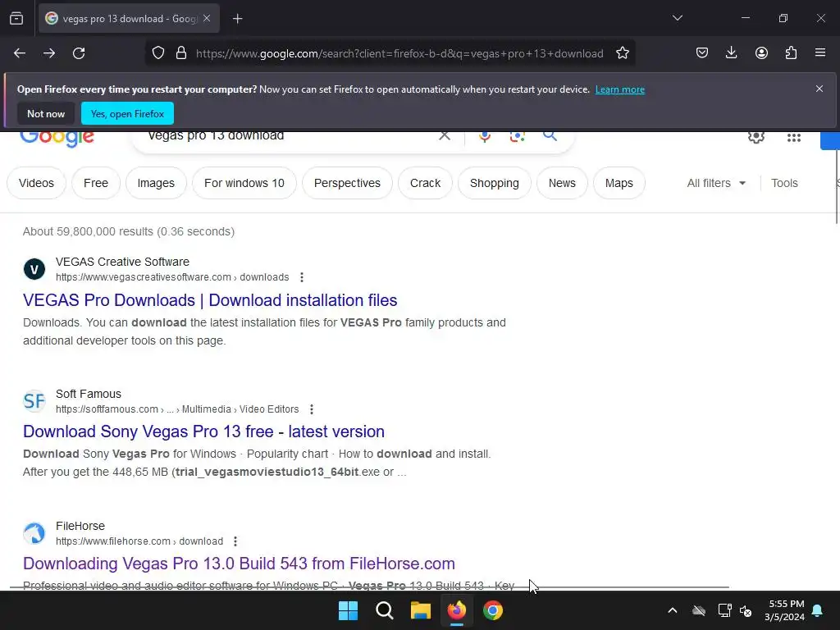Switch to News results

562,183
